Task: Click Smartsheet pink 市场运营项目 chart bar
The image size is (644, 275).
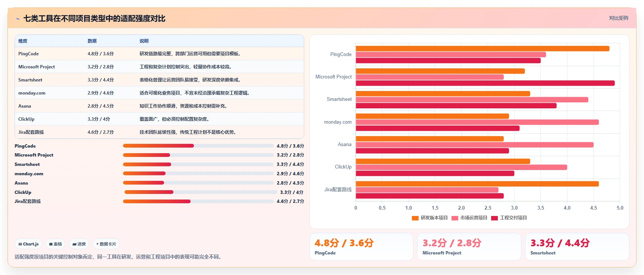Action: 472,100
